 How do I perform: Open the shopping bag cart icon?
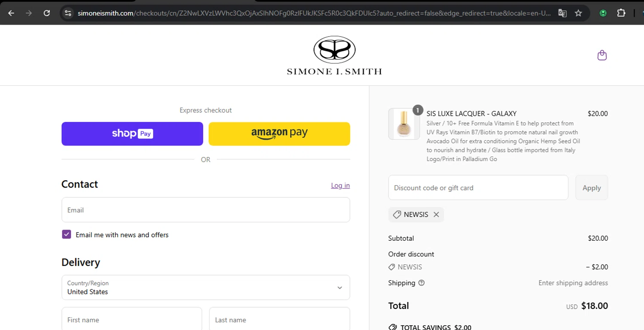tap(602, 55)
